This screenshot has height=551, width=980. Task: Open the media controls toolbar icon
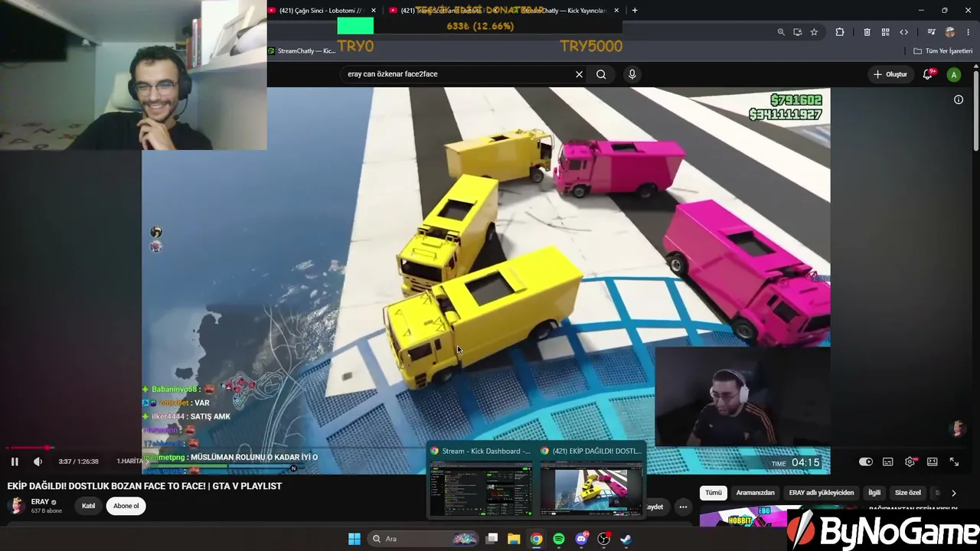(931, 32)
